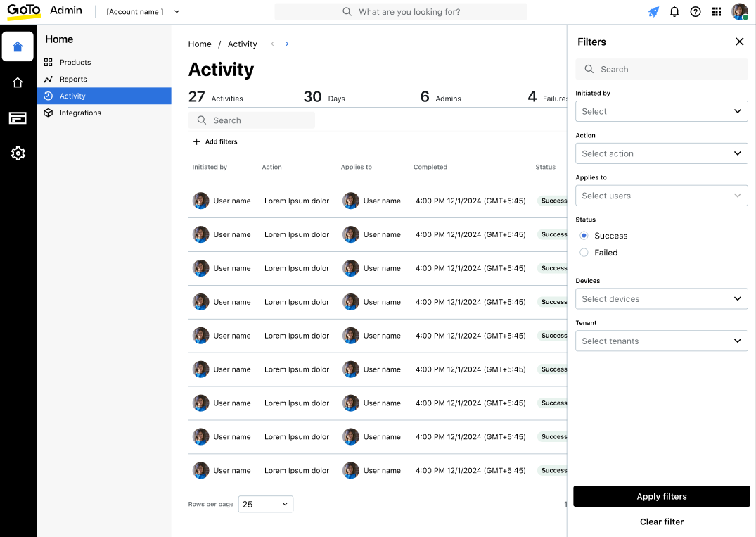Select the Failed status radio button

click(x=584, y=253)
